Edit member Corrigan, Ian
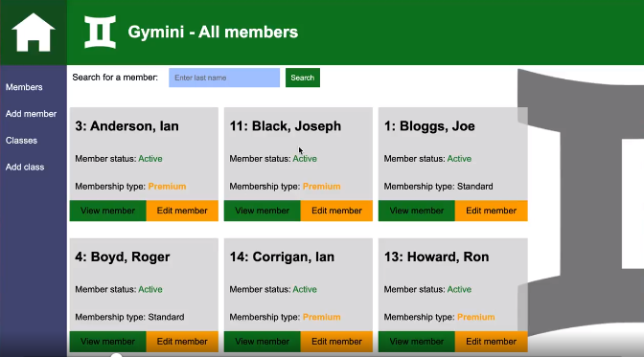 tap(336, 342)
